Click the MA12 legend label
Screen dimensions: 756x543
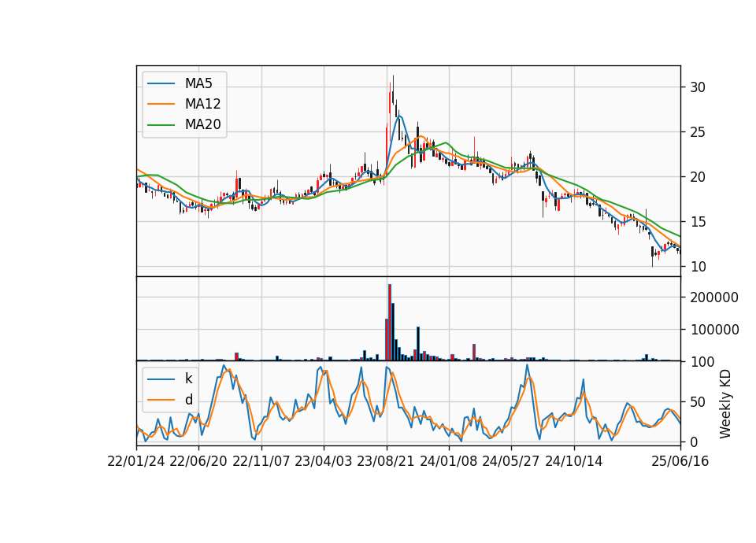pos(202,104)
